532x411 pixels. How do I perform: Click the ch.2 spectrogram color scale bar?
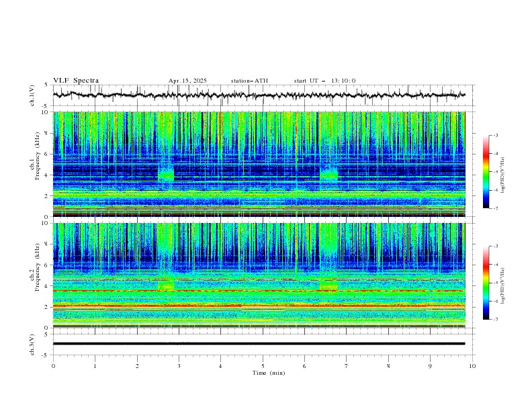486,283
